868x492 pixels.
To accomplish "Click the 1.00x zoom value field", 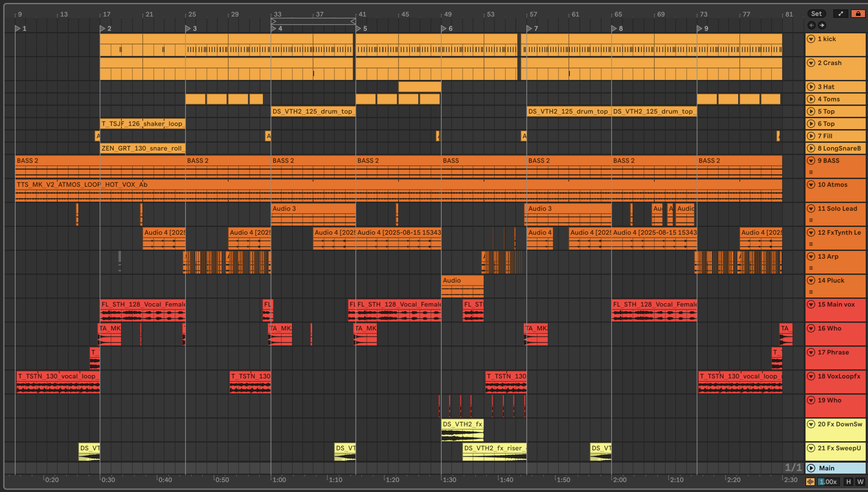I will click(x=828, y=481).
